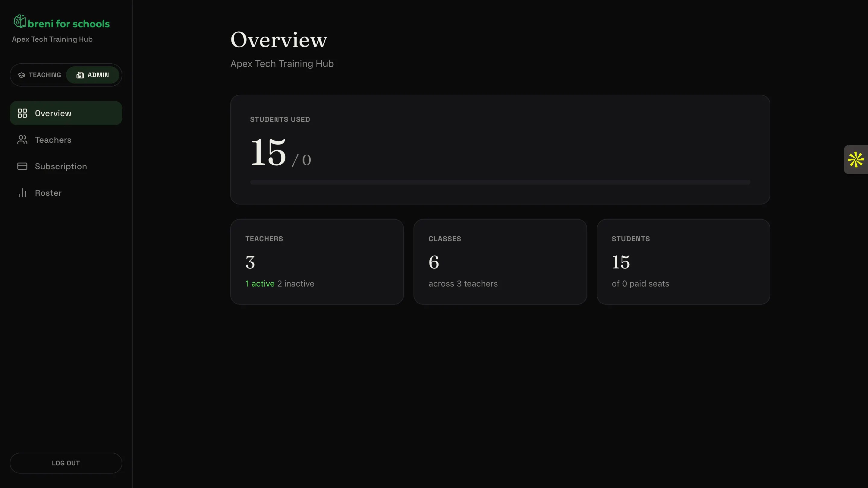Viewport: 868px width, 488px height.
Task: Click the '15' in the Students card
Action: pyautogui.click(x=621, y=262)
